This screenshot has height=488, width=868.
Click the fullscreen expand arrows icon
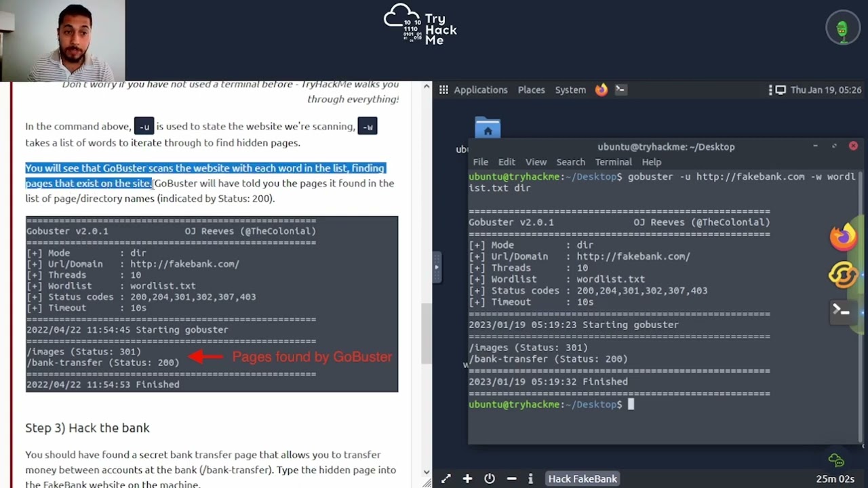coord(446,479)
